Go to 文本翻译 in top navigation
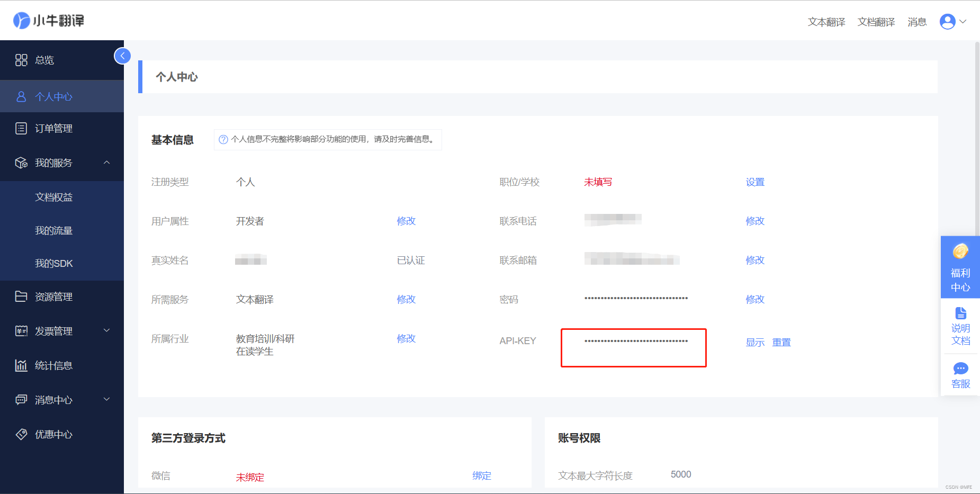The width and height of the screenshot is (980, 494). [x=826, y=22]
